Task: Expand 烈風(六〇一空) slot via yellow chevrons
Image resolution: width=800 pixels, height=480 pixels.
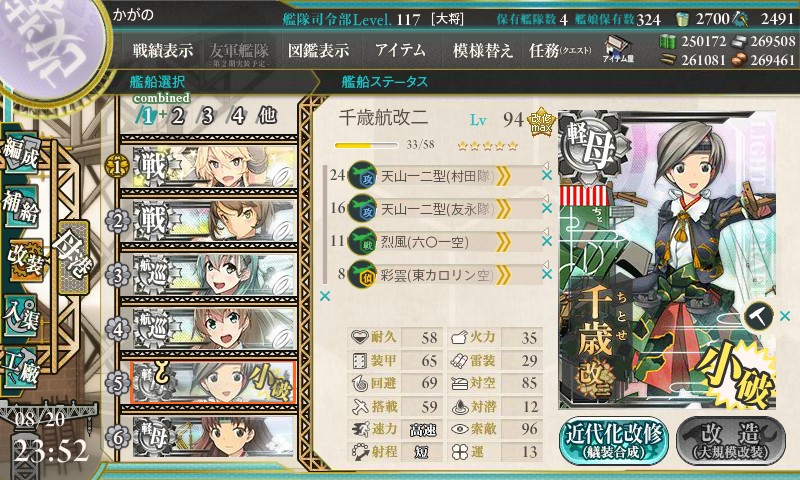Action: click(503, 242)
